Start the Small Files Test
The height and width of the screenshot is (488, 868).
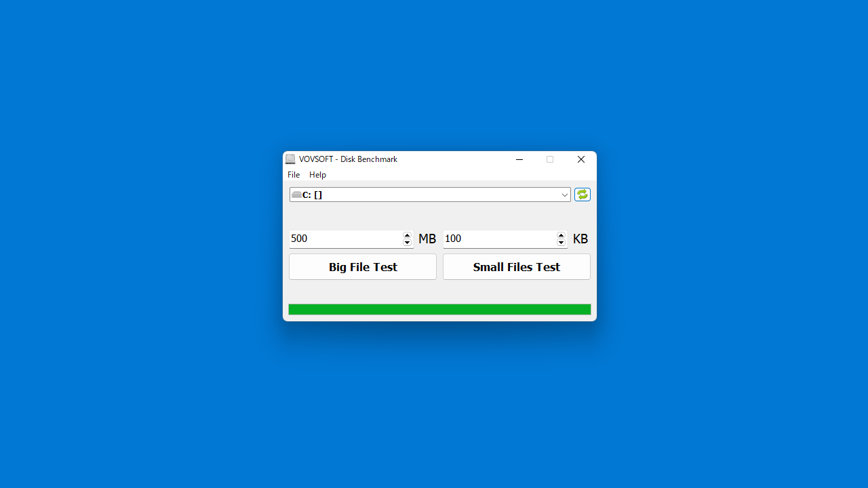click(517, 267)
